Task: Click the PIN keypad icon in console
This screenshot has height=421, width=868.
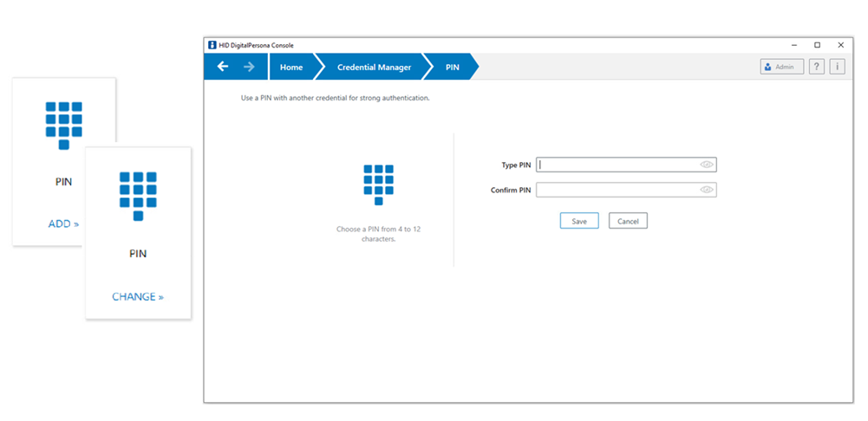Action: coord(378,185)
